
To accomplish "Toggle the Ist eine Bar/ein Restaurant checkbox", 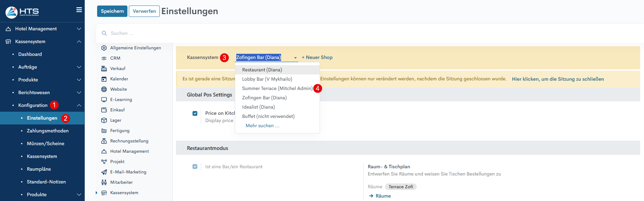I will tap(195, 167).
